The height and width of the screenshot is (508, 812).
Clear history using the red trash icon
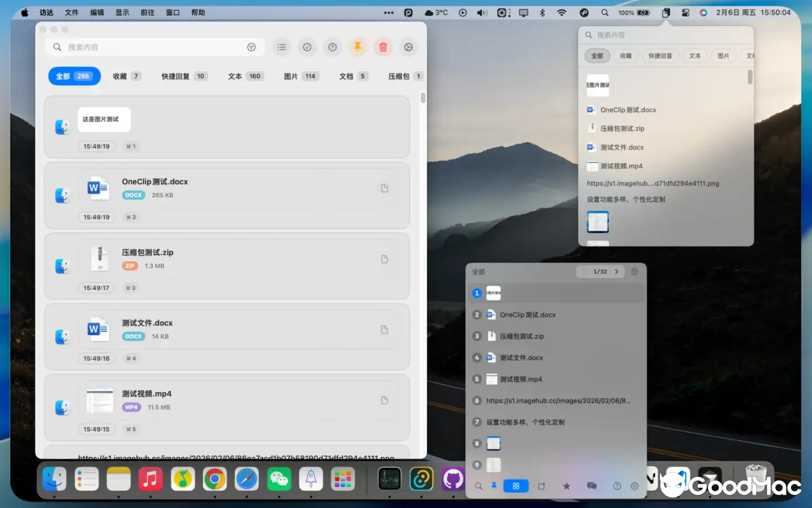383,46
